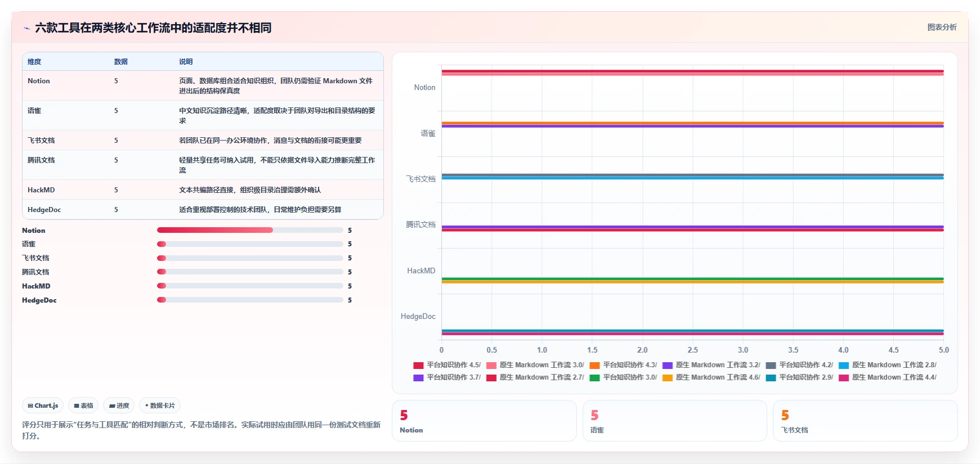Select the 腾讯文档 row name in the table

[x=41, y=160]
